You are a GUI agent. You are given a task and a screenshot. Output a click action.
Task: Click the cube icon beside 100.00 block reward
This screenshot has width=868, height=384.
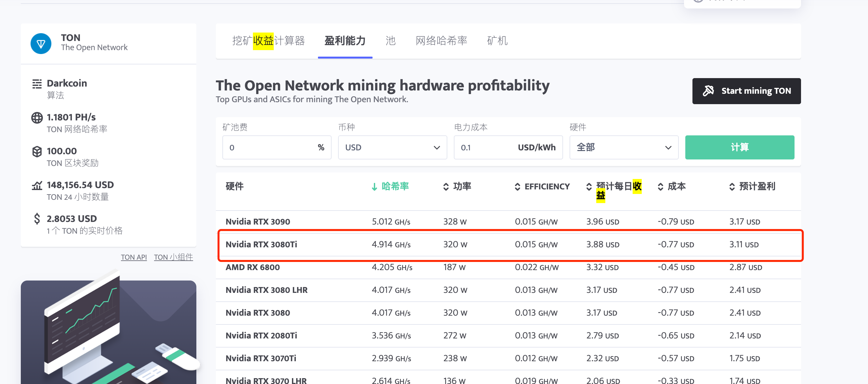(37, 152)
